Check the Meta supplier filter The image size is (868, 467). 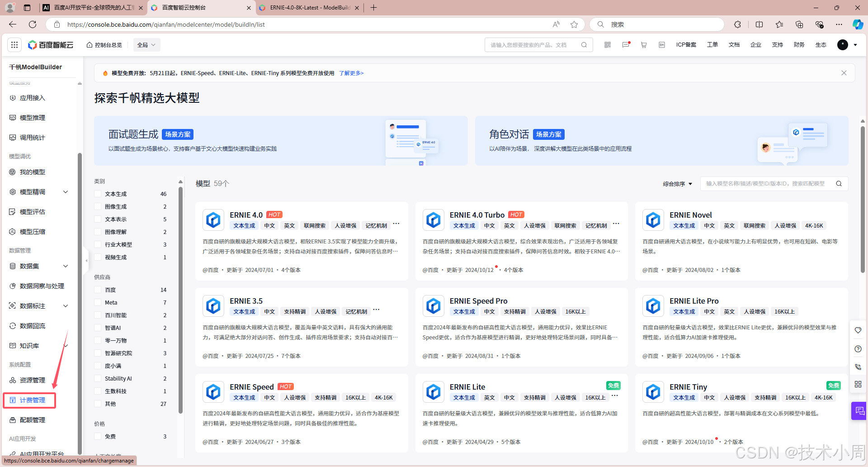point(98,302)
